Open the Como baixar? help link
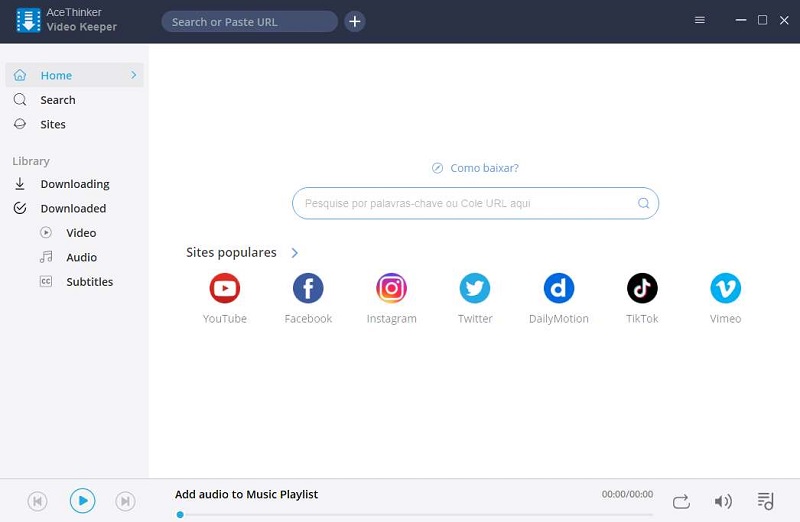The width and height of the screenshot is (800, 522). (475, 168)
